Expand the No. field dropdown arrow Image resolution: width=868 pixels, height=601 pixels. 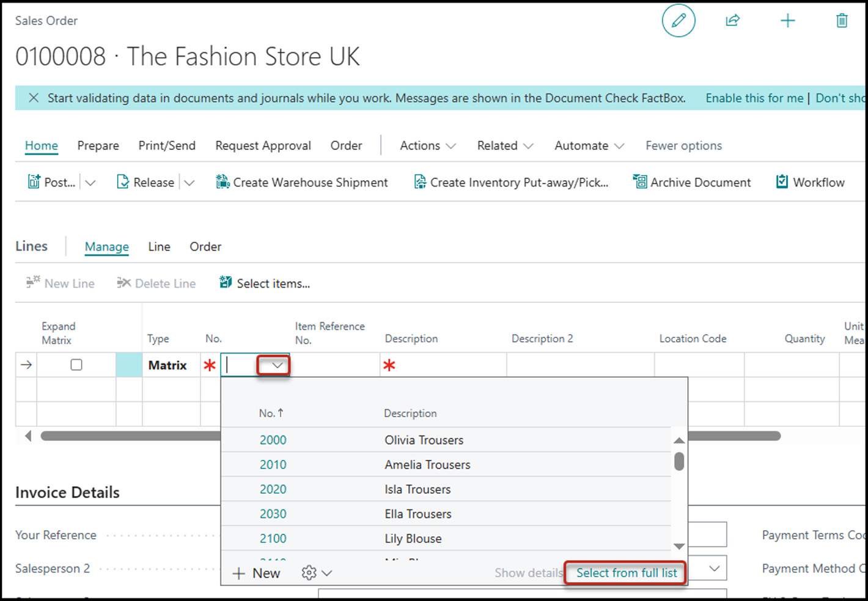coord(277,365)
